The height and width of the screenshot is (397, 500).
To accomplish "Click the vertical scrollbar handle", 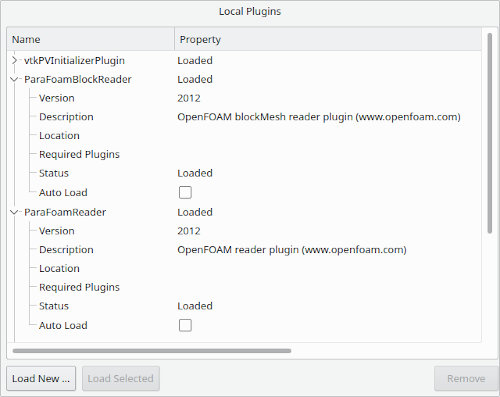I will tap(490, 133).
